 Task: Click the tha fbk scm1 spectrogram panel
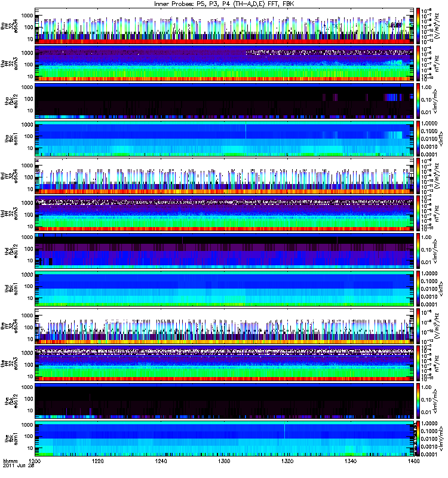(224, 139)
